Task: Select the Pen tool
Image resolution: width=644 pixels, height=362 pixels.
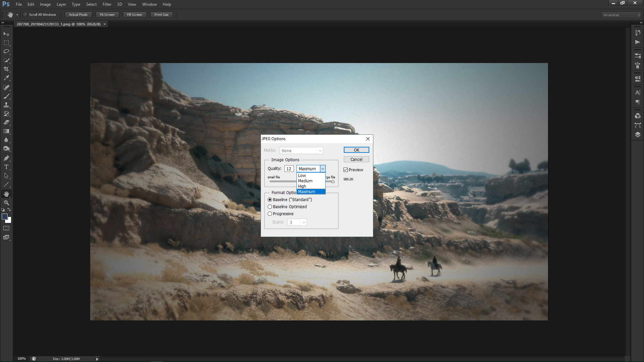Action: coord(6,158)
